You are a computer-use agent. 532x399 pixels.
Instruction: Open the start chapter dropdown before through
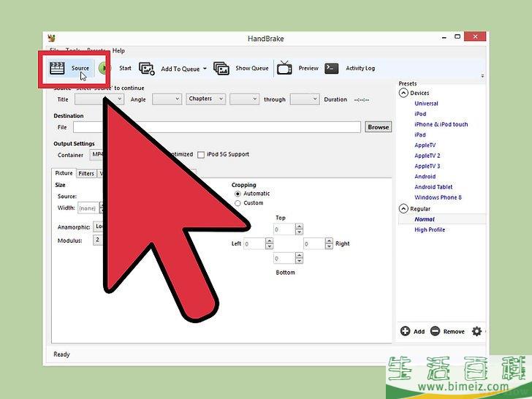pyautogui.click(x=244, y=99)
